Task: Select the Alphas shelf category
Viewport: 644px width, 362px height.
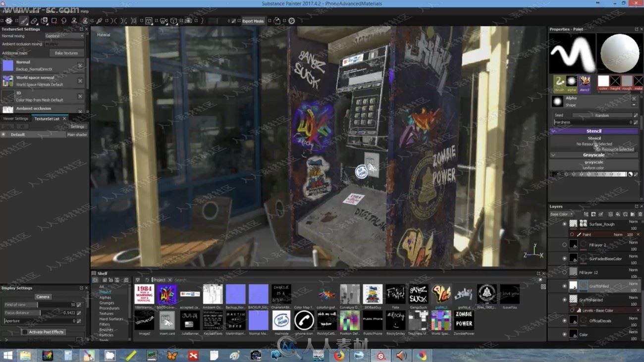Action: tap(105, 298)
